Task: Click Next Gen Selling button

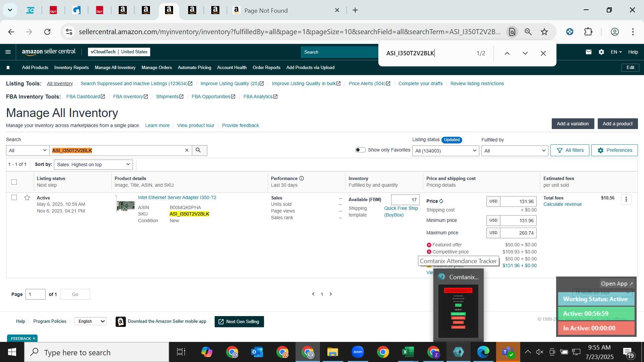Action: pos(239,322)
